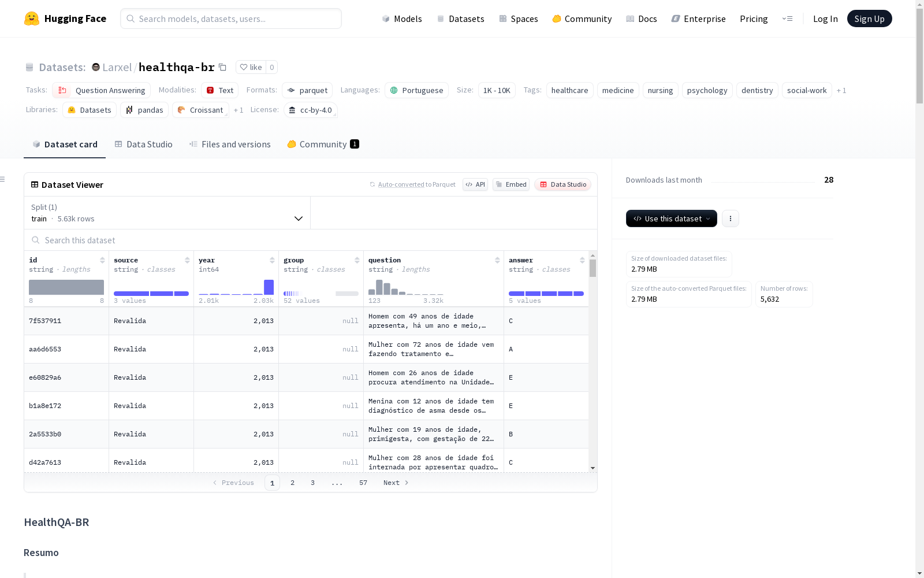Click the parquet format tag
The height and width of the screenshot is (578, 924).
point(307,90)
